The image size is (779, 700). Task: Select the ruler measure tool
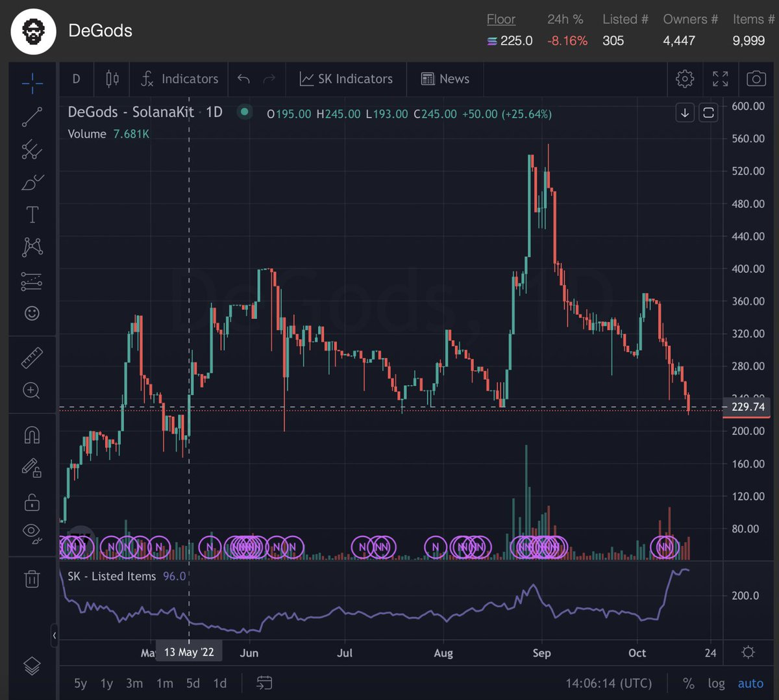(x=32, y=357)
